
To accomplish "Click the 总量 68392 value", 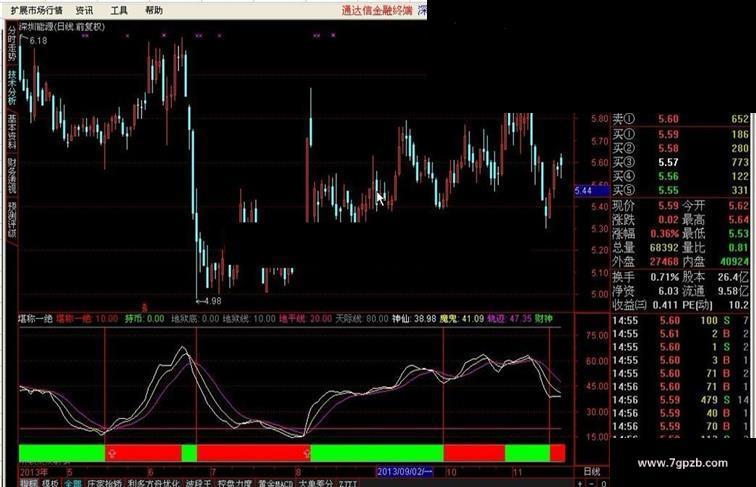I will [x=664, y=248].
